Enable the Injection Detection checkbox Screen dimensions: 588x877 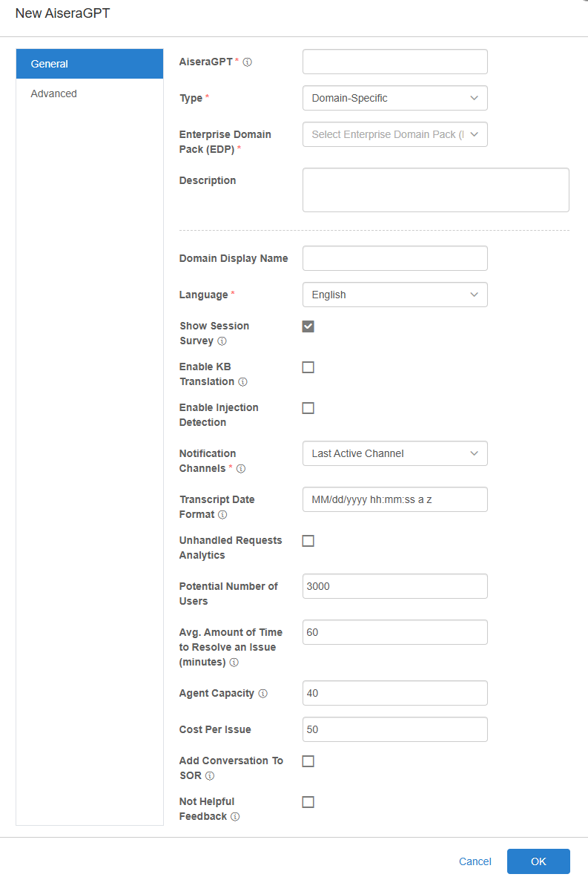[x=308, y=408]
